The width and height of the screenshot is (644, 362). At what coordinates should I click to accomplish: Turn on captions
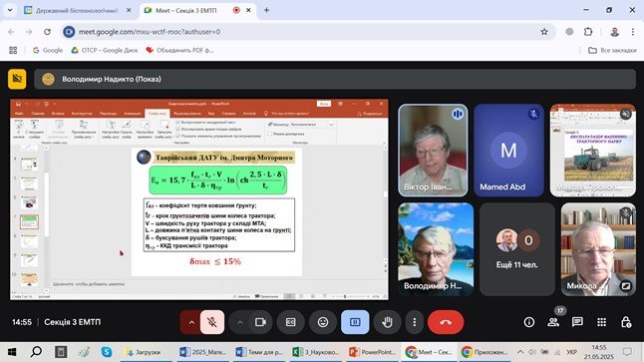click(x=290, y=322)
